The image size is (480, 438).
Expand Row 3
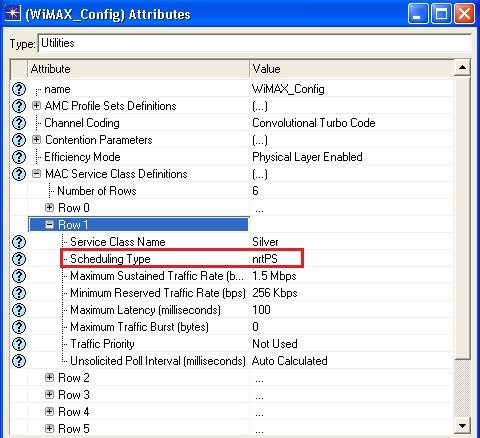click(49, 395)
